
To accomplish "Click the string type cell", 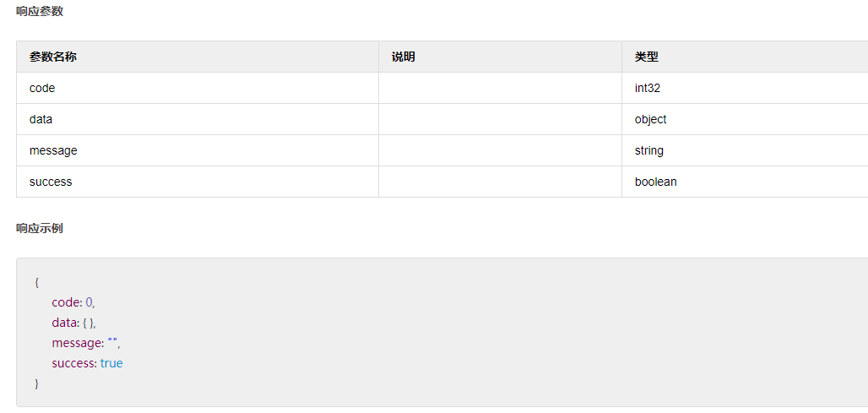I will [x=649, y=150].
